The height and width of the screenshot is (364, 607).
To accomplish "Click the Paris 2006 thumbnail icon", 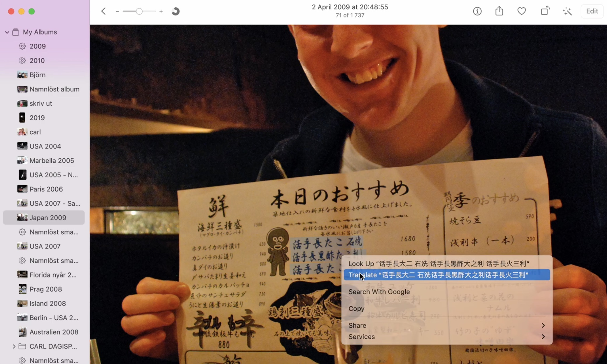I will (22, 189).
